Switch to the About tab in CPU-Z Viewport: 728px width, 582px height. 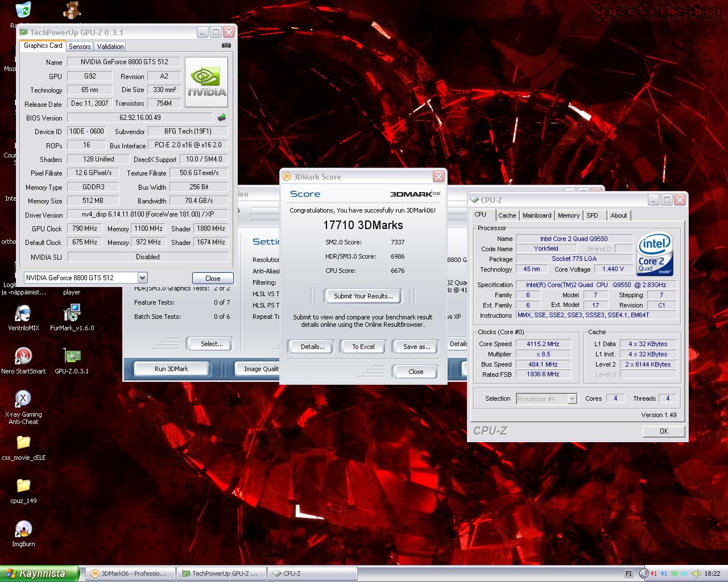(x=619, y=215)
